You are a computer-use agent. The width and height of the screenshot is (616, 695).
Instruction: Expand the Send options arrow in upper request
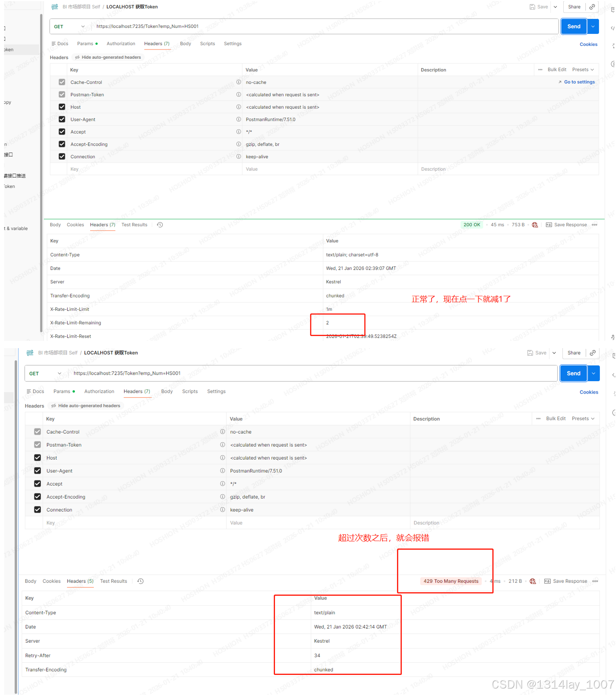click(593, 27)
